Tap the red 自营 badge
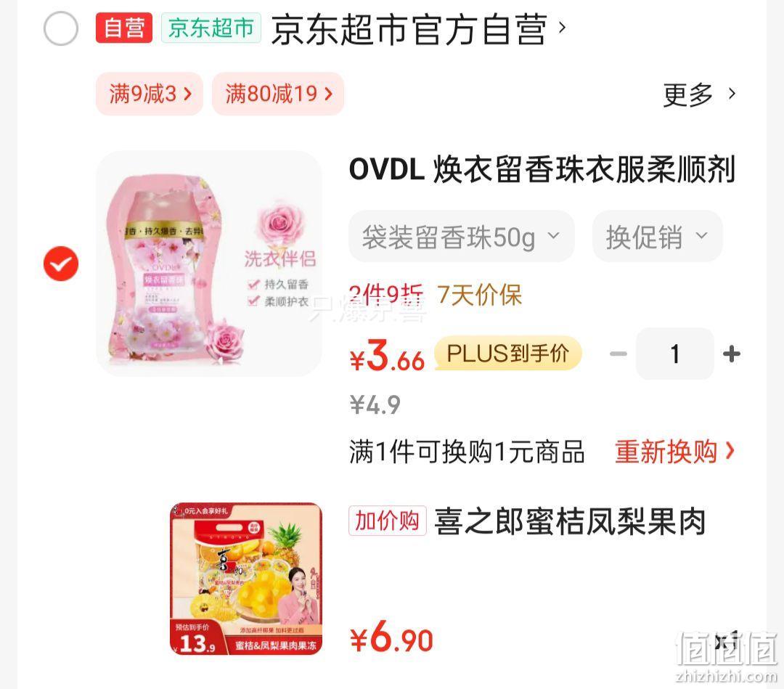 pyautogui.click(x=124, y=28)
